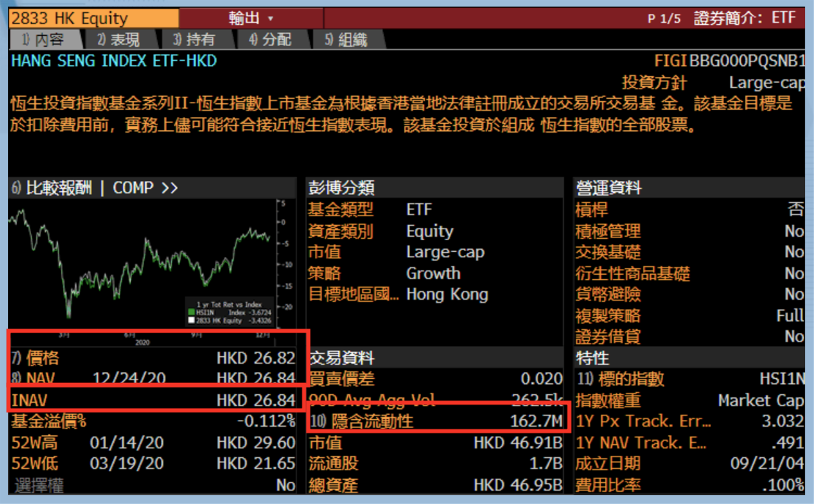Click the 2833 HK Equity input field
Viewport: 814px width, 504px height.
click(x=94, y=18)
